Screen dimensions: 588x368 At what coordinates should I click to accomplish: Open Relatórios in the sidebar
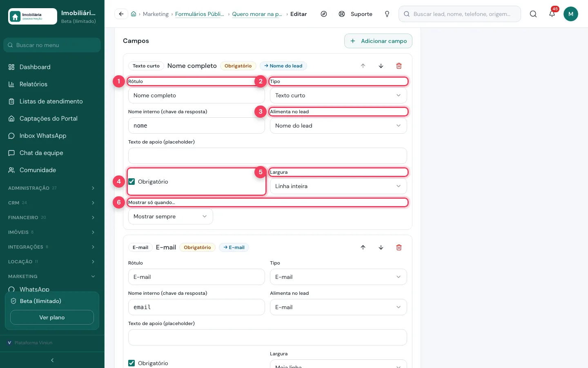52,84
